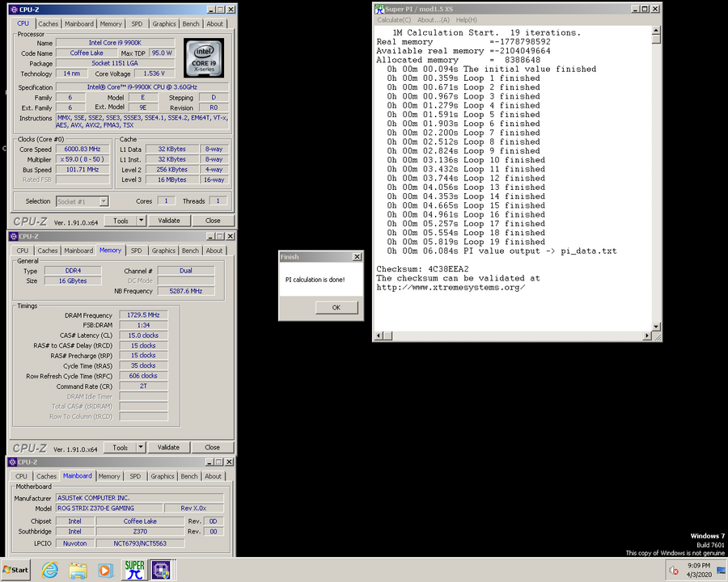
Task: Expand Tools dropdown arrow in top CPU-Z
Action: point(142,221)
